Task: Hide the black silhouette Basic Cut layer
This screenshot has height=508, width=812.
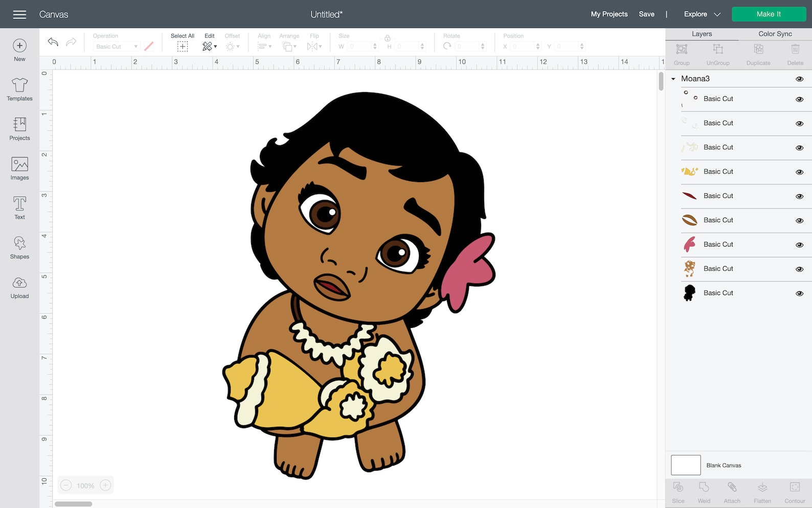Action: point(799,294)
